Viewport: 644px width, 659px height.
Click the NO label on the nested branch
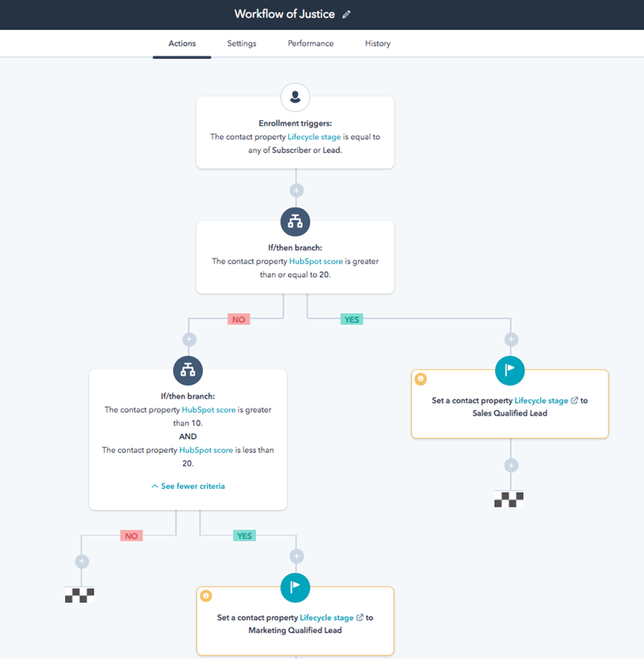coord(131,535)
